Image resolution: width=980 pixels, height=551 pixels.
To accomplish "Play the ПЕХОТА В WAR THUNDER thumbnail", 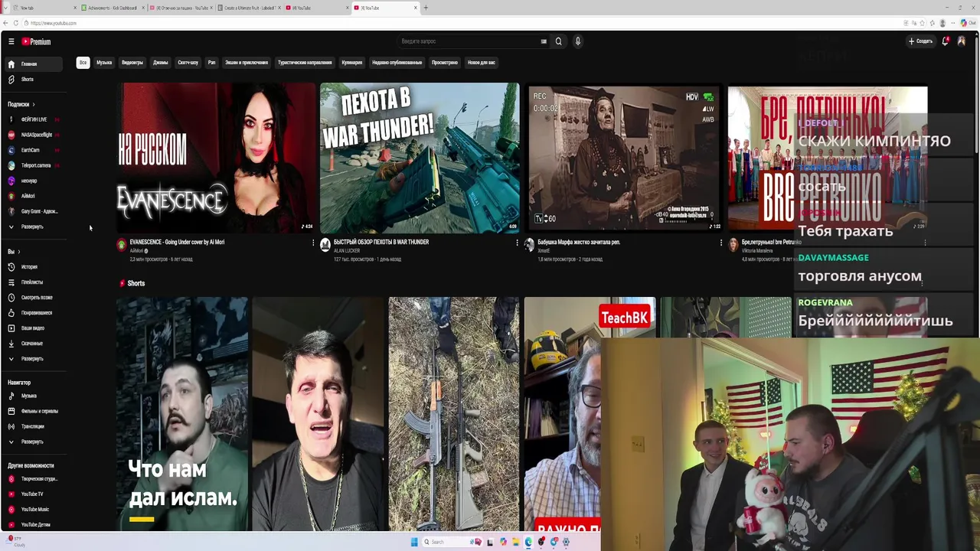I will (420, 157).
